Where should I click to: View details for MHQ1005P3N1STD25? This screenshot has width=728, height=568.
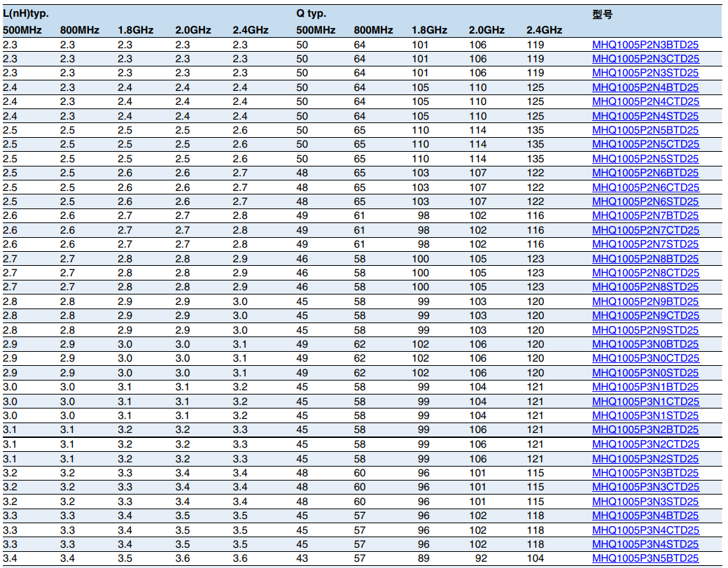pos(645,416)
